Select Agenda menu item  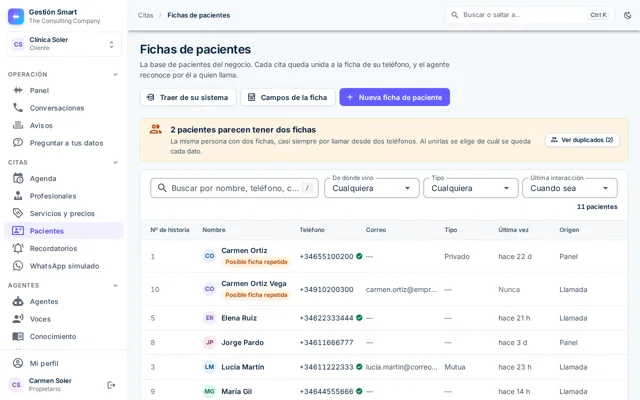(64, 178)
